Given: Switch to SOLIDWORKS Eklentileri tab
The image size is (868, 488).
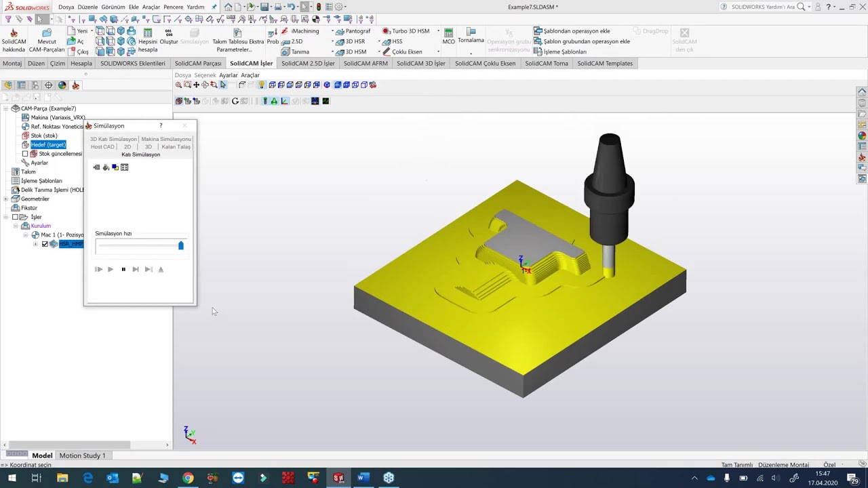Looking at the screenshot, I should tap(133, 64).
